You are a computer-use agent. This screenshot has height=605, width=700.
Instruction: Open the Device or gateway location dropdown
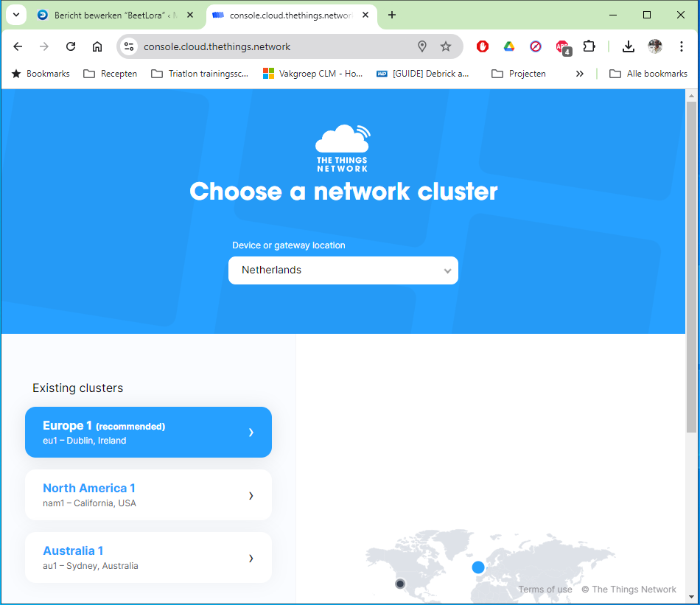coord(343,270)
